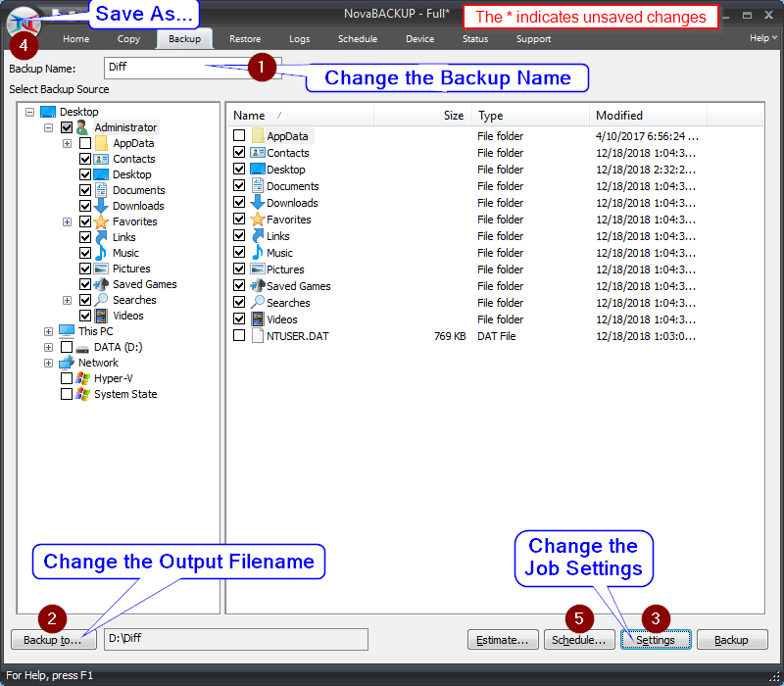Viewport: 784px width, 686px height.
Task: Open the Logs tab
Action: pos(300,38)
